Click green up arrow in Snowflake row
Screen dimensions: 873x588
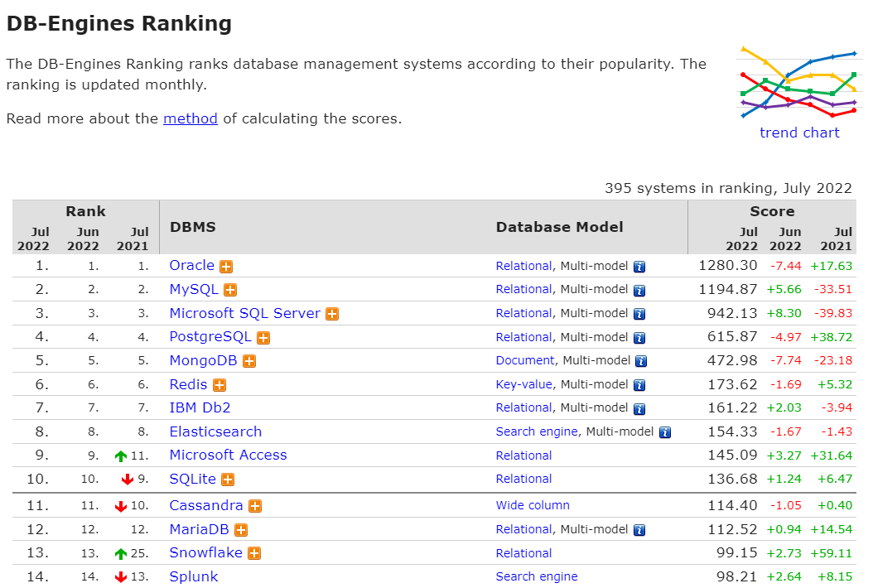coord(121,554)
